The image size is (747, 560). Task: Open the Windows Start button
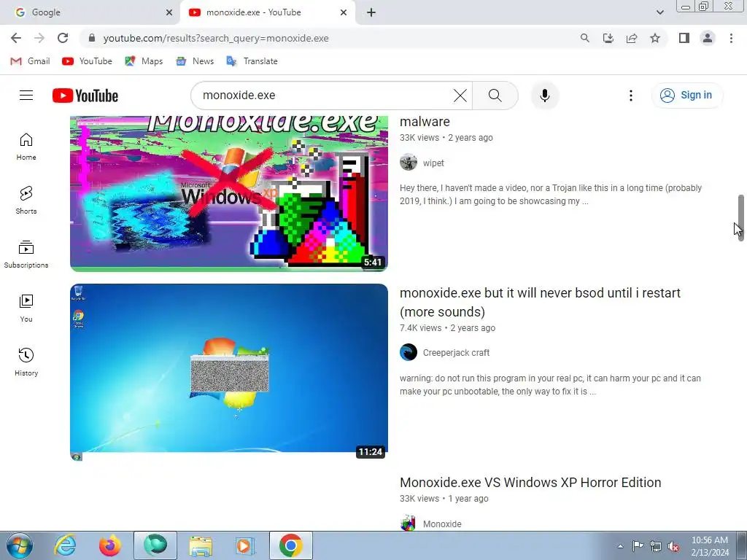pos(19,545)
